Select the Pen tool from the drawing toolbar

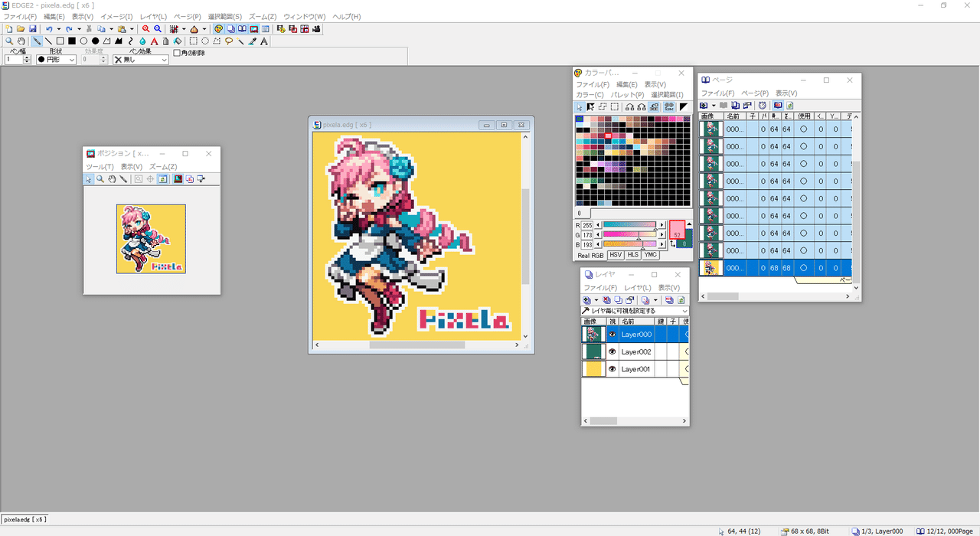point(35,41)
